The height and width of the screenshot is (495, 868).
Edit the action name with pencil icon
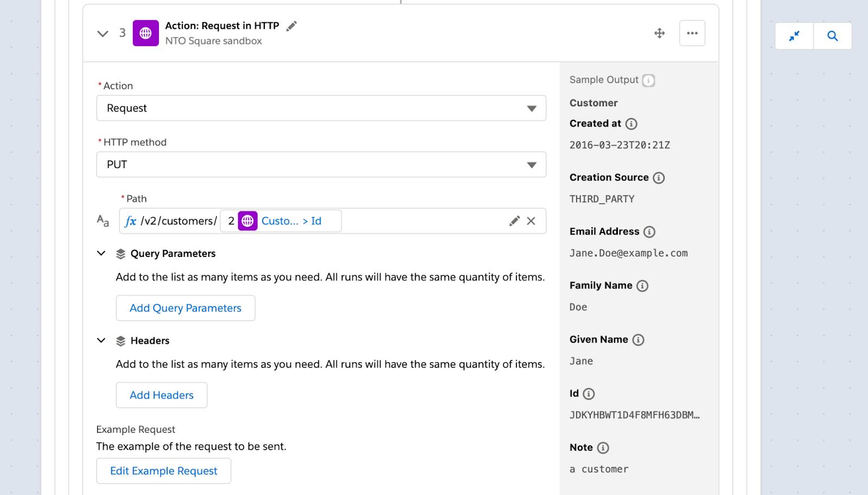(x=291, y=26)
